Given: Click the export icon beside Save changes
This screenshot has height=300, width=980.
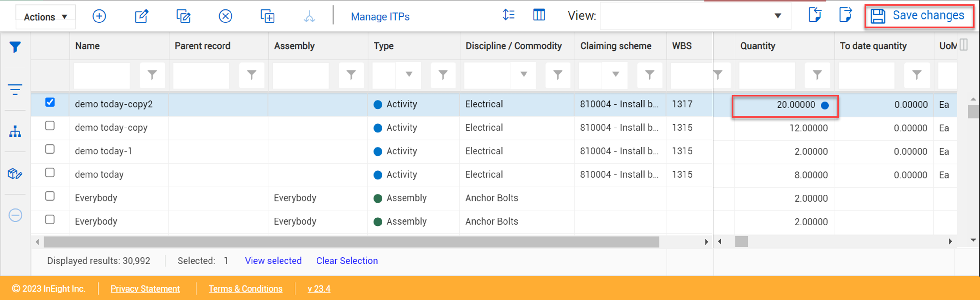Looking at the screenshot, I should click(x=845, y=15).
